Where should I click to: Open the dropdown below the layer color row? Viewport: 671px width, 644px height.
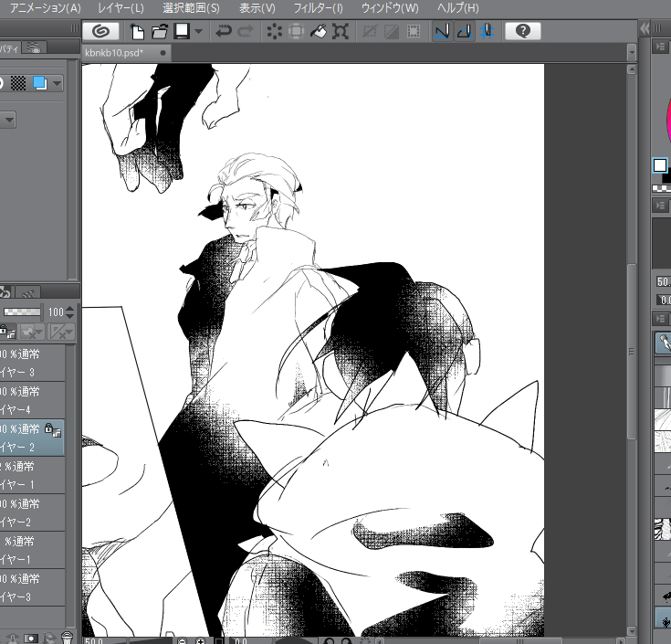coord(8,120)
